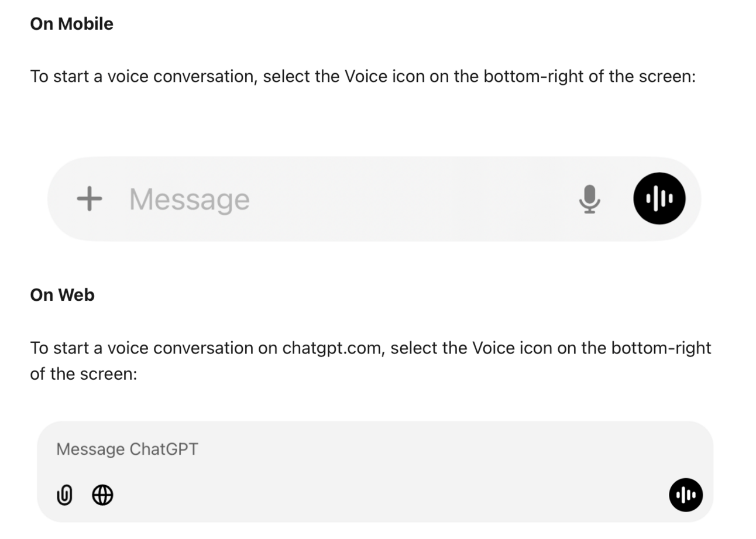Tap the plus icon in mobile message bar
756x539 pixels.
90,199
